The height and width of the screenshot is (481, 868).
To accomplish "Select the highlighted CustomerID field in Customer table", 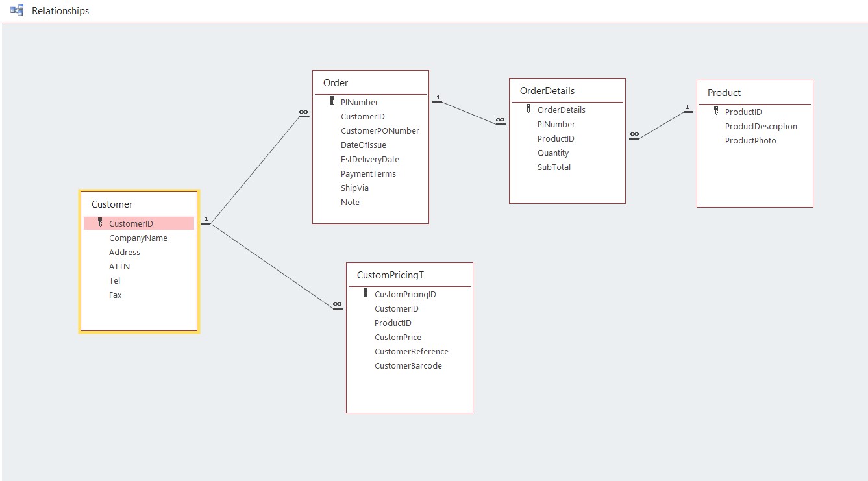I will [x=139, y=223].
